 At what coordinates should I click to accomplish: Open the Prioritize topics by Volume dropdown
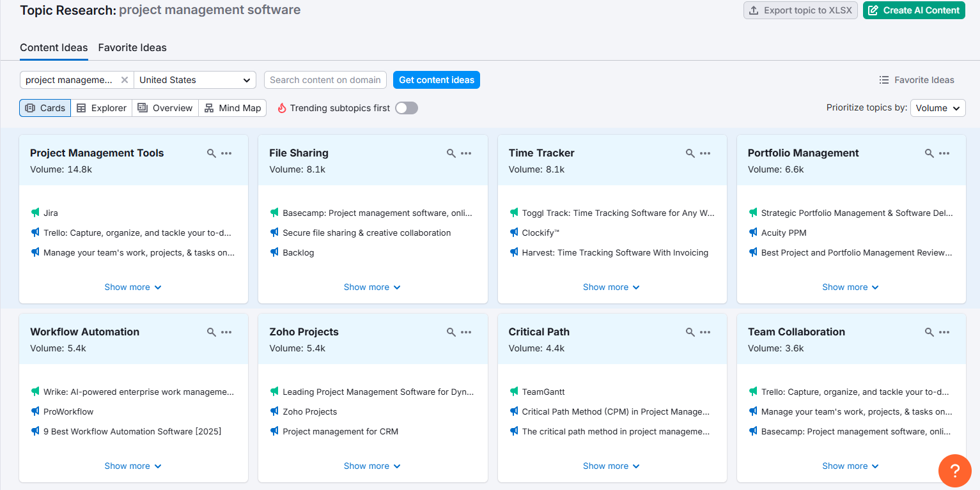(937, 108)
